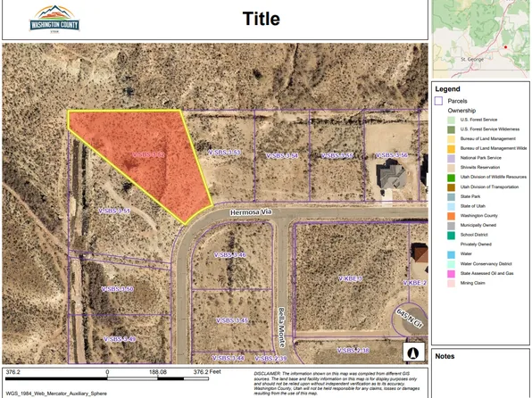Click parcel label V-SBS-3-44

pyautogui.click(x=229, y=358)
